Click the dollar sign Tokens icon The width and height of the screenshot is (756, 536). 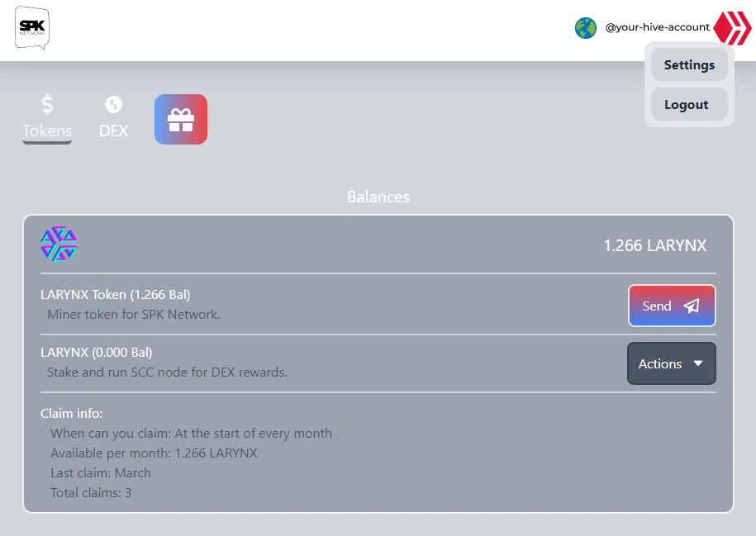[47, 105]
